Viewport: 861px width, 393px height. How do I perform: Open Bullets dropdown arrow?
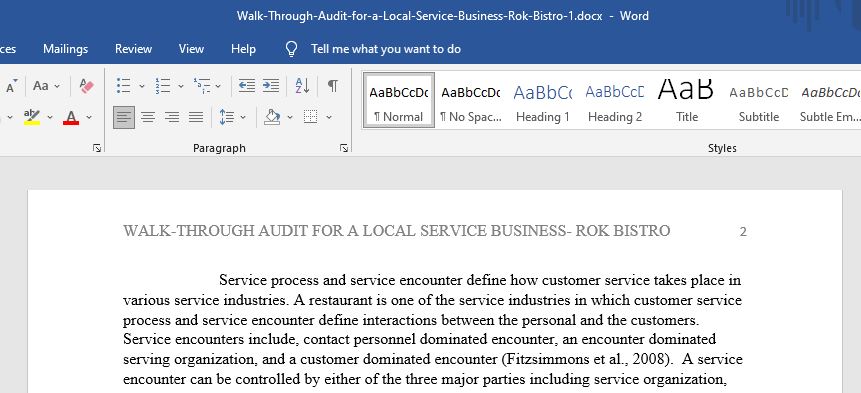point(142,86)
